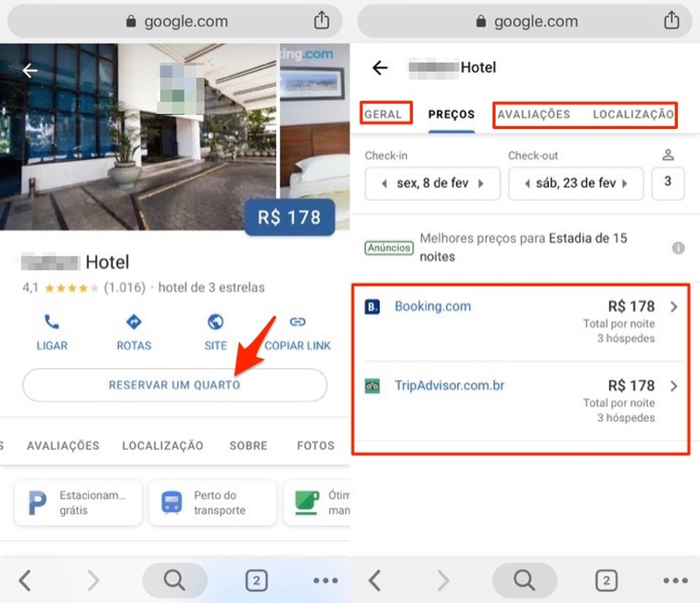Tap the info icon next to Melhores preços

pos(678,248)
